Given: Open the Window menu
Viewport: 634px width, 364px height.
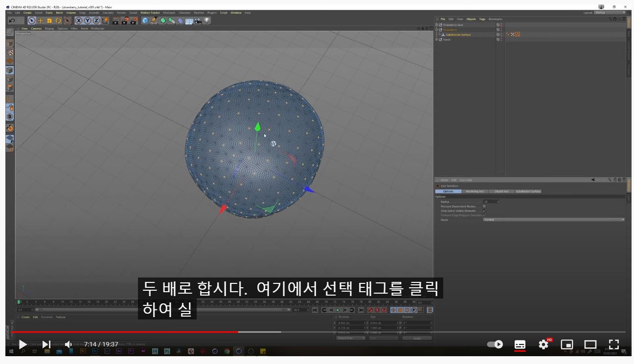Looking at the screenshot, I should (236, 13).
